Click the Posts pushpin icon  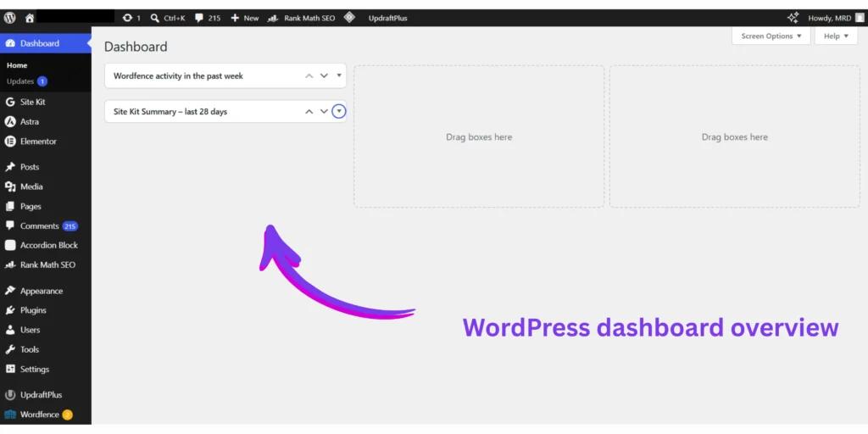tap(10, 167)
